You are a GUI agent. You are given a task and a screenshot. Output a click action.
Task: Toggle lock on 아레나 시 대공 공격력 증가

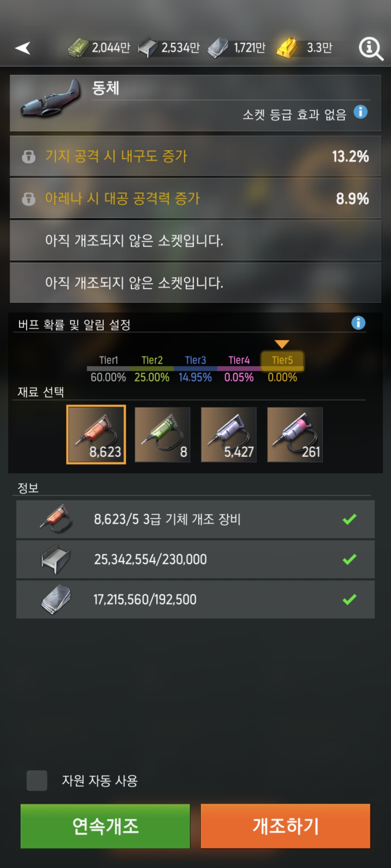coord(29,199)
